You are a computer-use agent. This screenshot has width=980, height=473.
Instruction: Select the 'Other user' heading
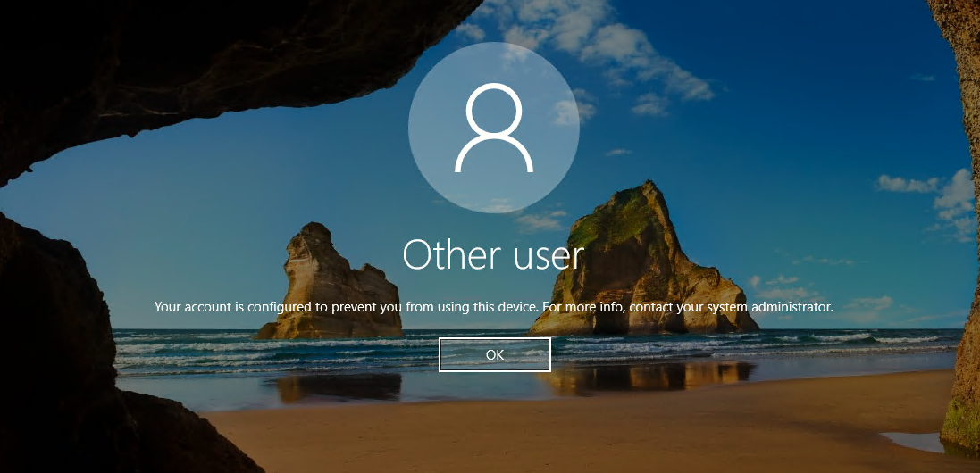tap(493, 254)
